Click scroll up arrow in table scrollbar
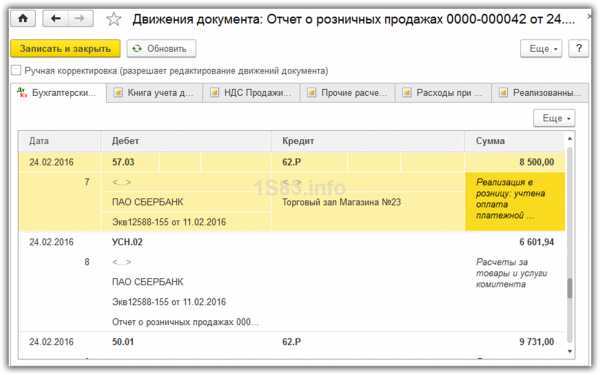600x375 pixels. click(570, 139)
